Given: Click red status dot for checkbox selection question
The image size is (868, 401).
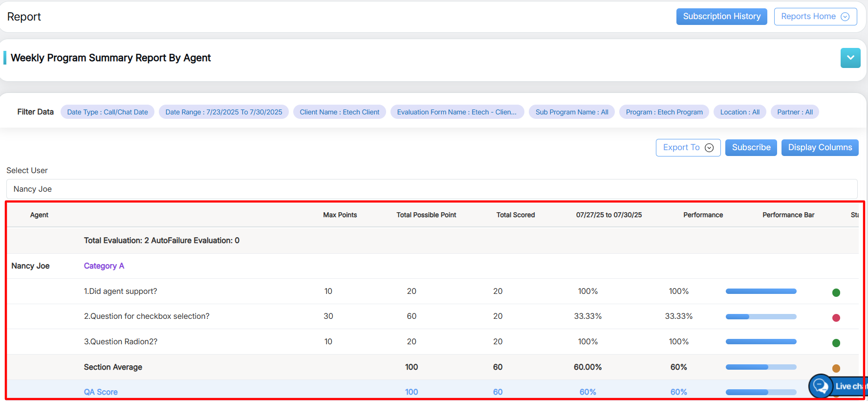Looking at the screenshot, I should 836,318.
